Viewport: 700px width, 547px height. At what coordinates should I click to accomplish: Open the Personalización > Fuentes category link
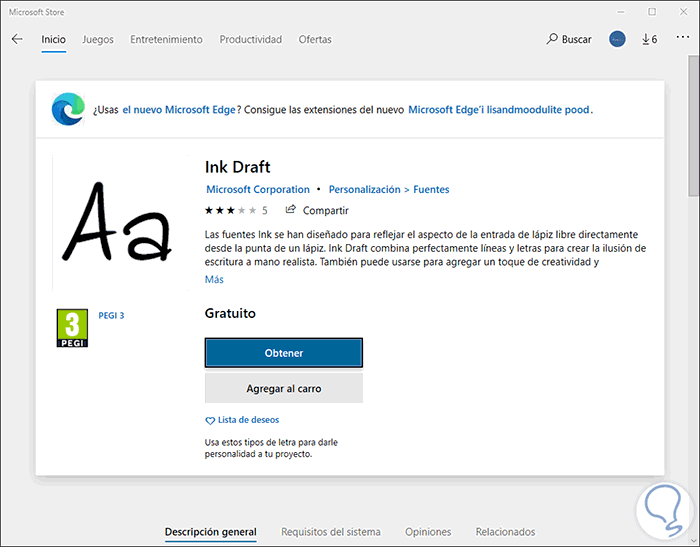click(389, 189)
